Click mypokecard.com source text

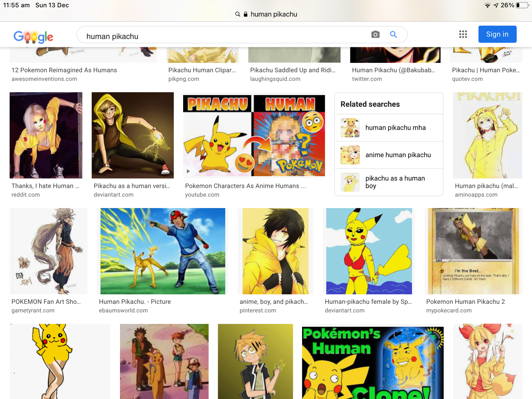click(449, 311)
